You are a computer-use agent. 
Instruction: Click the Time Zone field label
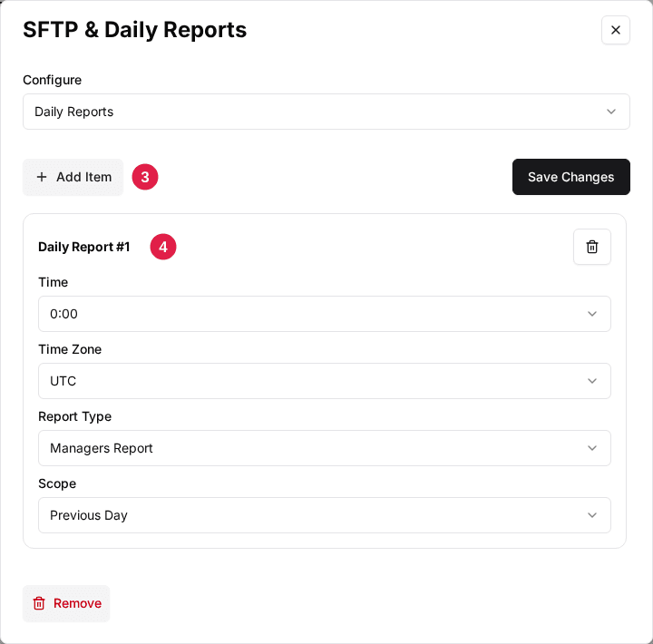70,349
